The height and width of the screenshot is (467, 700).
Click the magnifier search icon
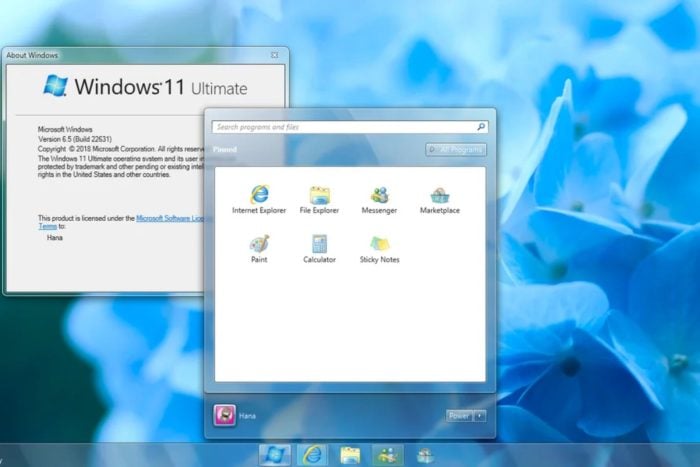click(481, 127)
